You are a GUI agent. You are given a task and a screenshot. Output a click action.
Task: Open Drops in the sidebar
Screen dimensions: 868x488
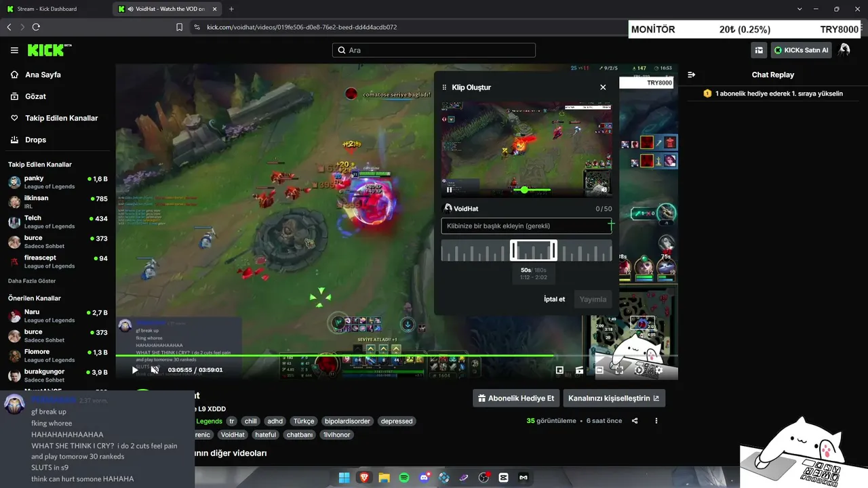pos(35,140)
